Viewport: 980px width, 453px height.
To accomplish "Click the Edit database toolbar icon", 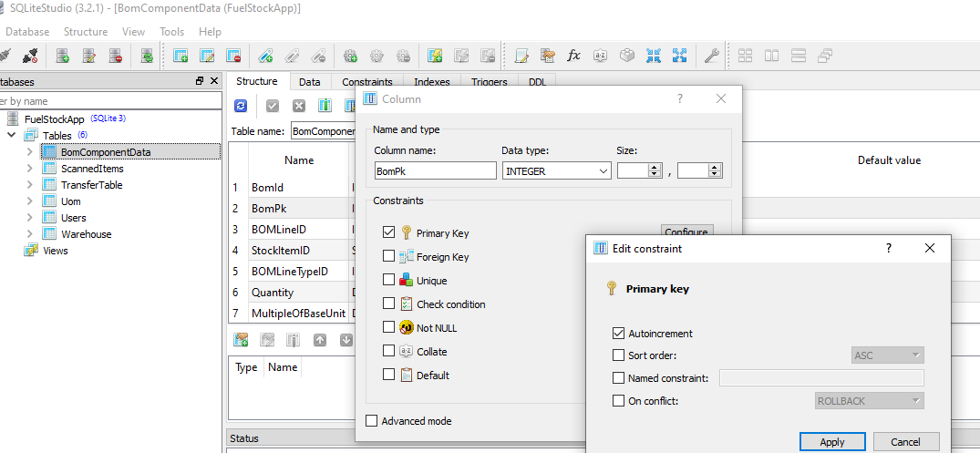I will (88, 57).
